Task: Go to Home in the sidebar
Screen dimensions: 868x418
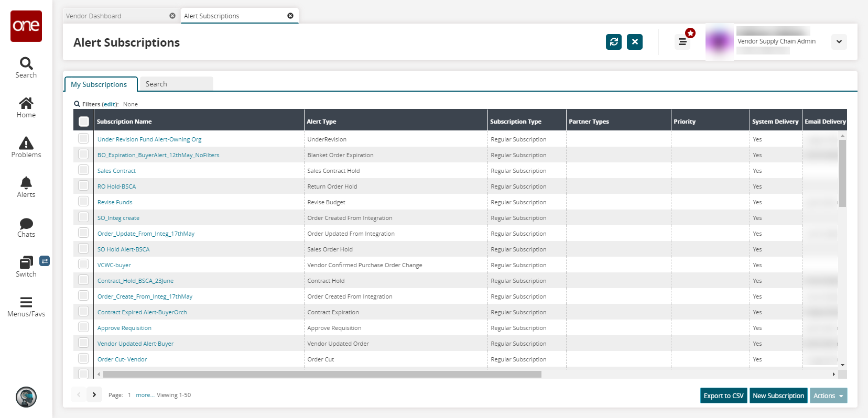Action: click(26, 107)
